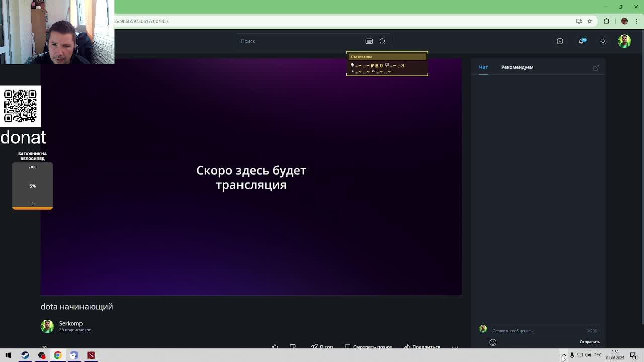Screen dimensions: 644x362
Task: Select the Чат tab
Action: tap(483, 67)
